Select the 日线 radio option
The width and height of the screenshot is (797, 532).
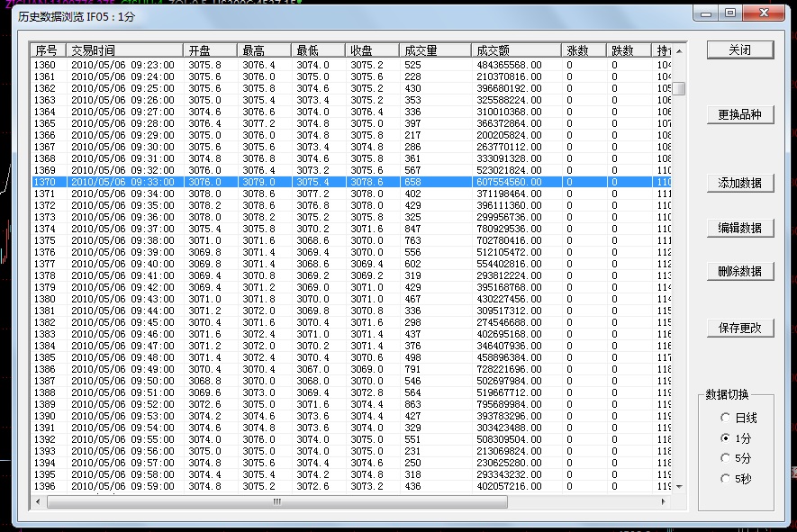click(726, 418)
